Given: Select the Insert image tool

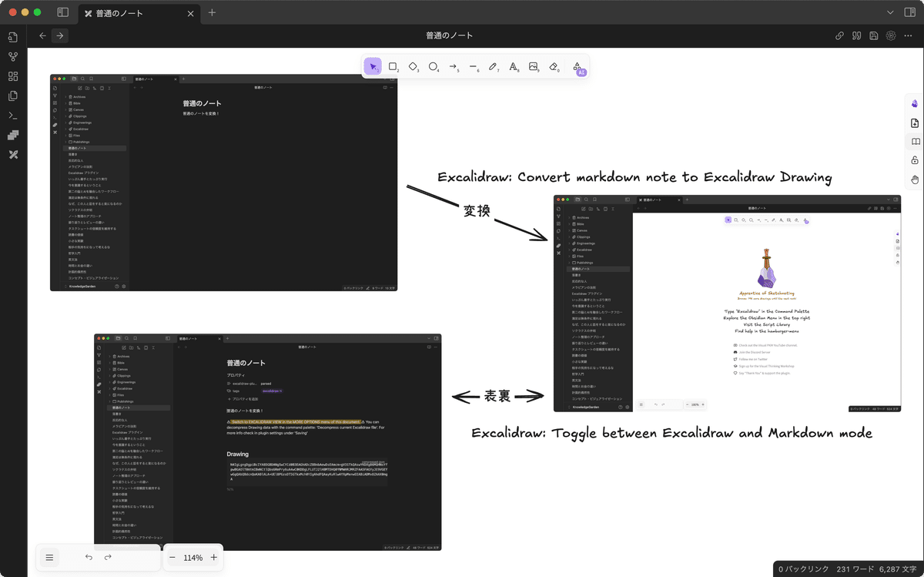Looking at the screenshot, I should [534, 67].
